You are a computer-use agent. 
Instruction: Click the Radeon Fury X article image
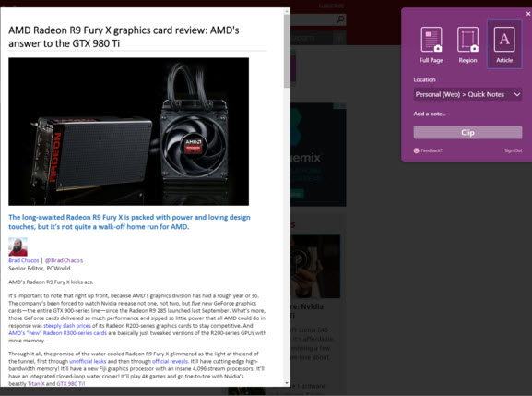[x=128, y=131]
